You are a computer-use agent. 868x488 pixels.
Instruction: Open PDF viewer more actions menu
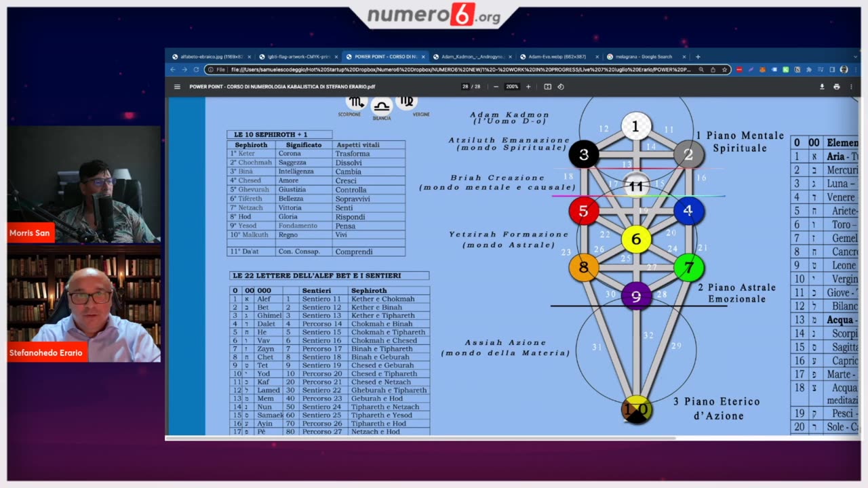(851, 87)
